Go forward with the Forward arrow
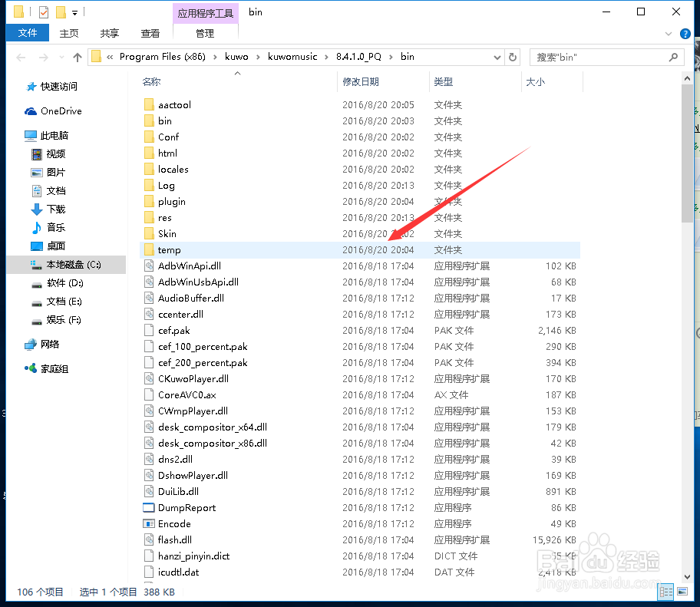The image size is (700, 607). pos(43,57)
